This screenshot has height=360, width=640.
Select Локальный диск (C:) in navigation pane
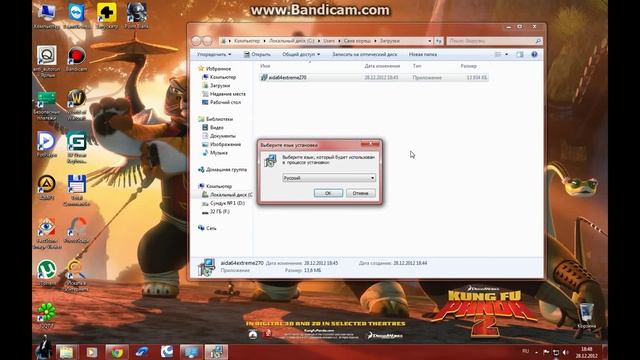coord(227,195)
